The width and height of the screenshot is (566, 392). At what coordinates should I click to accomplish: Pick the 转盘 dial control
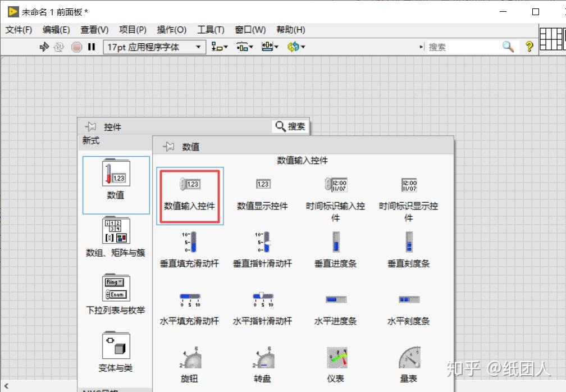coord(262,364)
